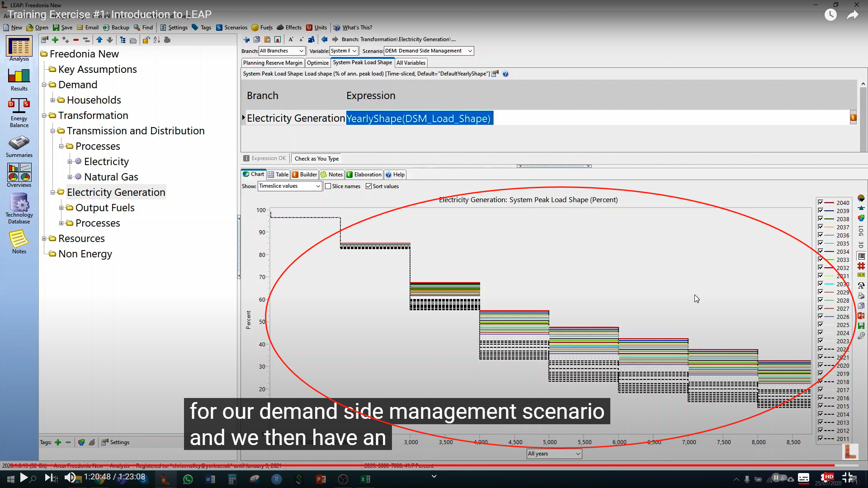868x488 pixels.
Task: Play the video with play button
Action: (24, 477)
